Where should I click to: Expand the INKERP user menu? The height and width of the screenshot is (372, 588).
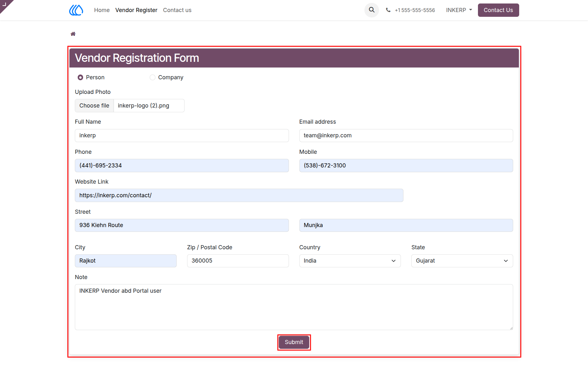459,10
